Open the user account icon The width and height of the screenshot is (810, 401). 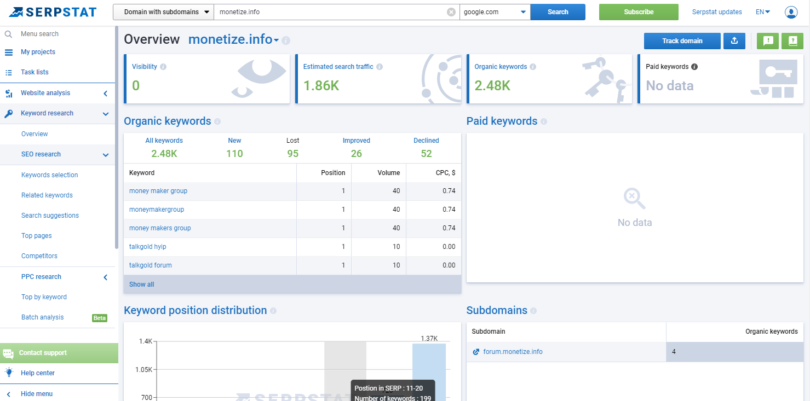click(x=791, y=12)
